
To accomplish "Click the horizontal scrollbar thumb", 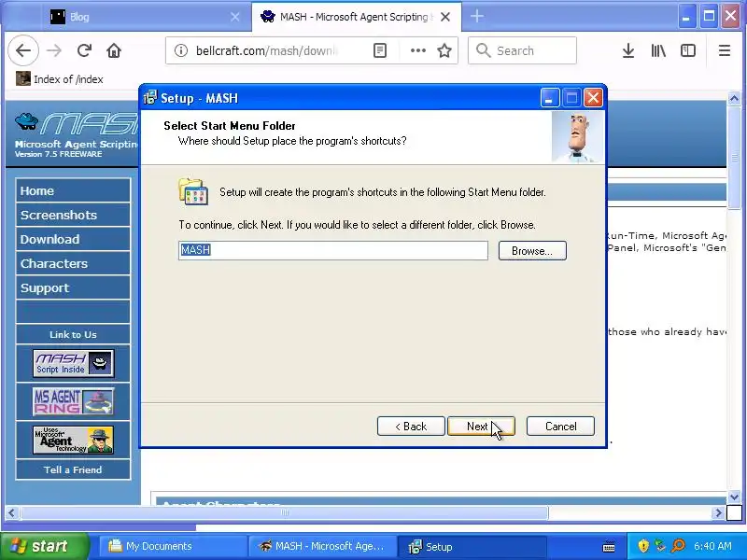I will click(x=285, y=512).
